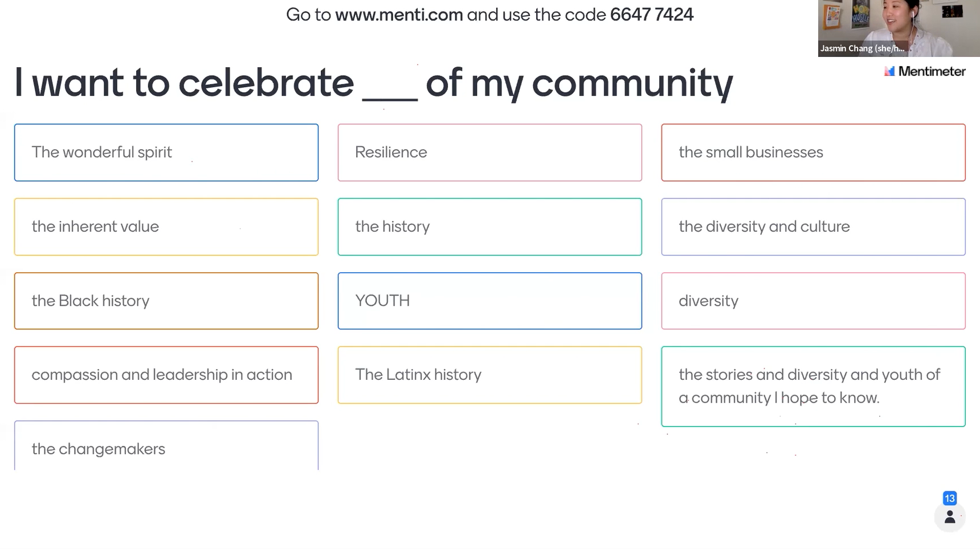Click "the Black history" response card
The image size is (980, 549).
point(166,301)
